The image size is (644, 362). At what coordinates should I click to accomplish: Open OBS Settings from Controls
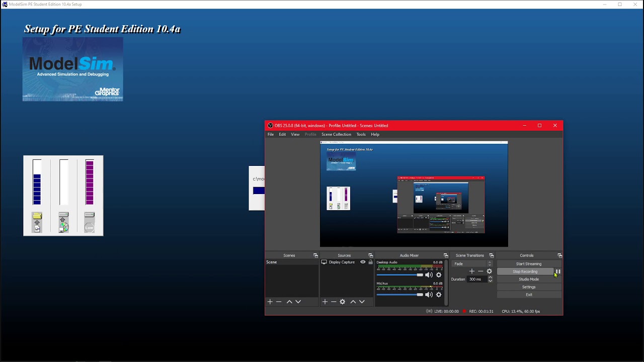coord(529,287)
